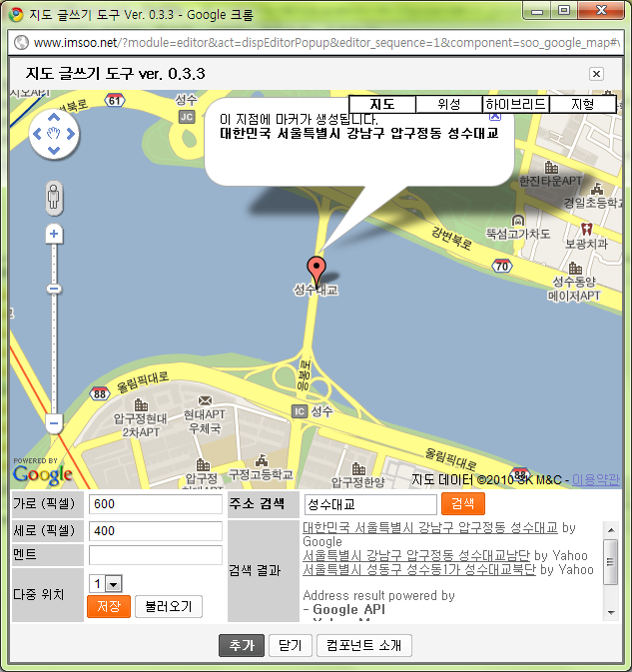Viewport: 632px width, 672px height.
Task: Maximize the Chrome window
Action: [x=564, y=10]
